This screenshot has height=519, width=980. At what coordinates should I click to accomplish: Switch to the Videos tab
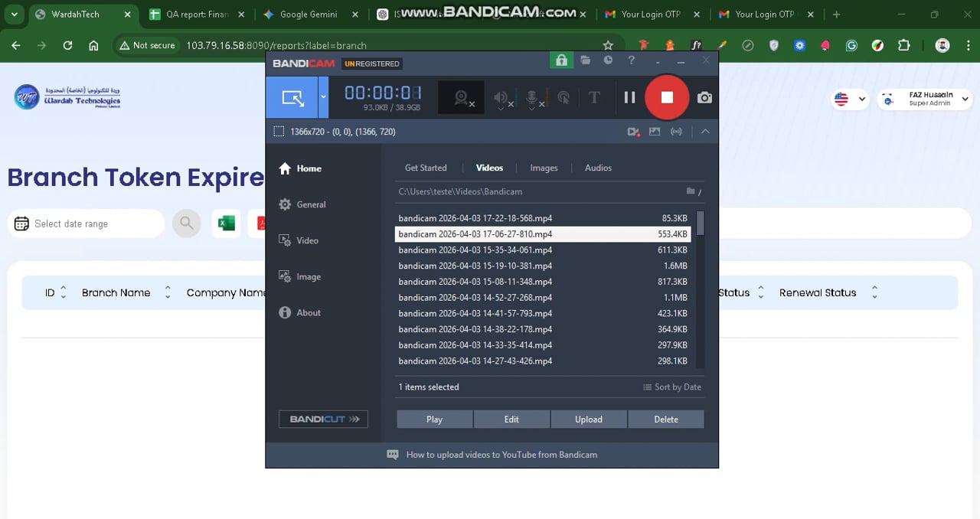[489, 168]
